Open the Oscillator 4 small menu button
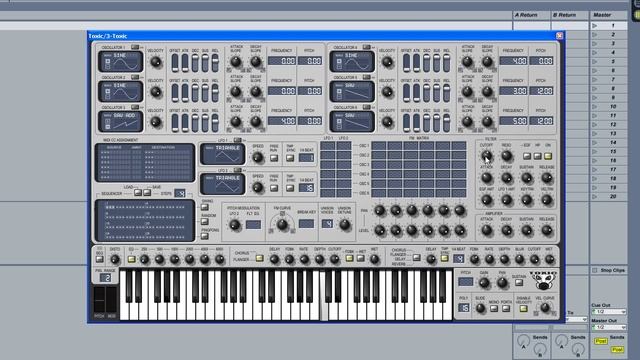The width and height of the screenshot is (640, 360). coord(366,47)
